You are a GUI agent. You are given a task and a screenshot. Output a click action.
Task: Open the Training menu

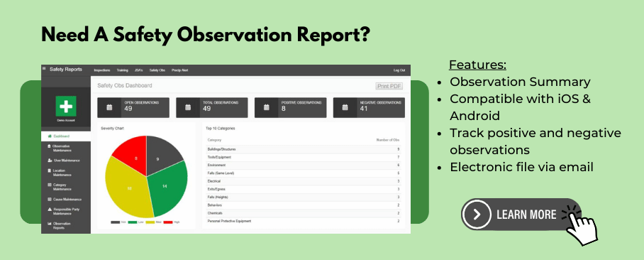point(123,70)
